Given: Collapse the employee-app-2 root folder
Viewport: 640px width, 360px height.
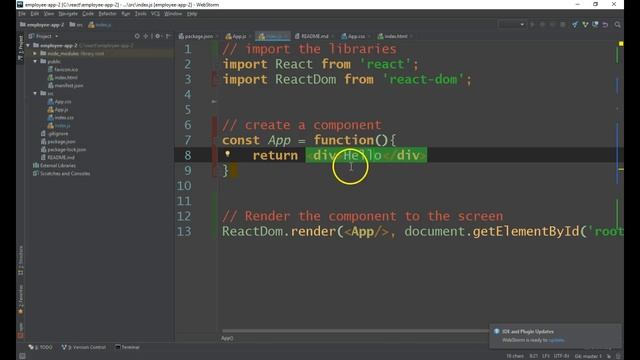Looking at the screenshot, I should 28,45.
